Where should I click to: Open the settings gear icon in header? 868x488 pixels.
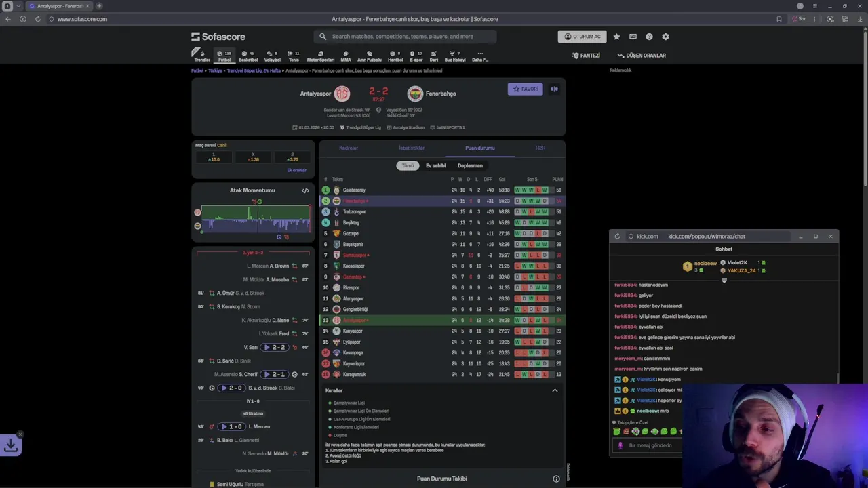665,37
